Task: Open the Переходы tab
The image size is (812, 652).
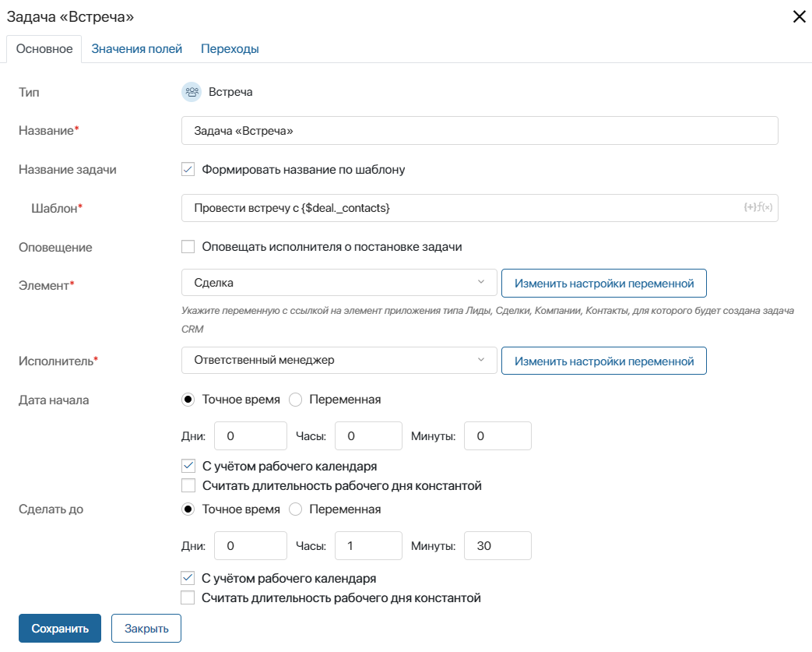Action: pos(230,49)
